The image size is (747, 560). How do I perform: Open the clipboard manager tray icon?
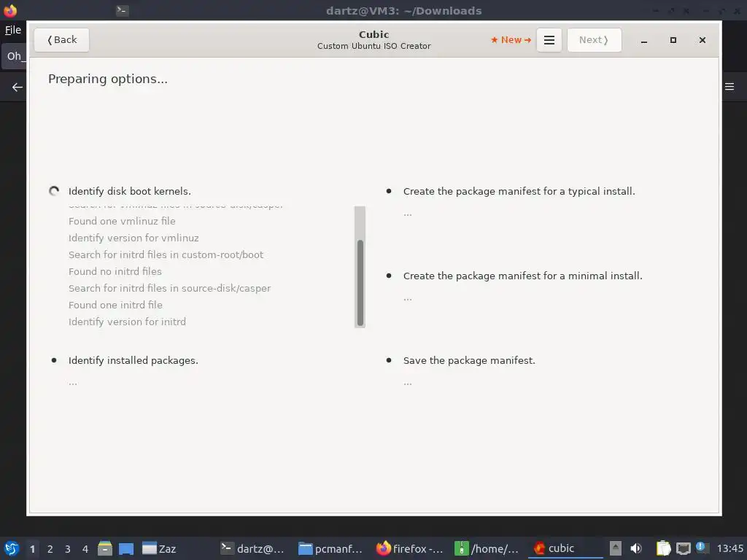tap(663, 548)
